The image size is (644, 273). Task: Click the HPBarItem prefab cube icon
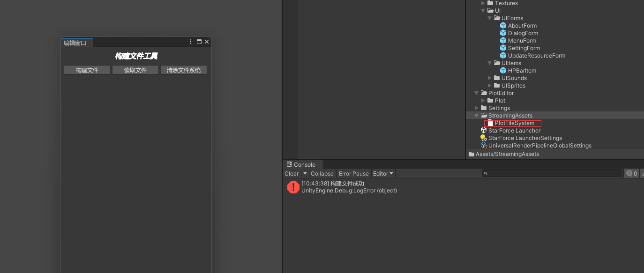(x=503, y=71)
